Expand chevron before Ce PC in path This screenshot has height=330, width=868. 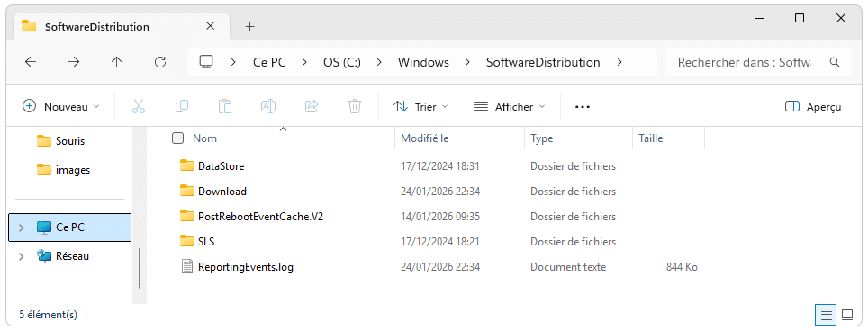(233, 62)
